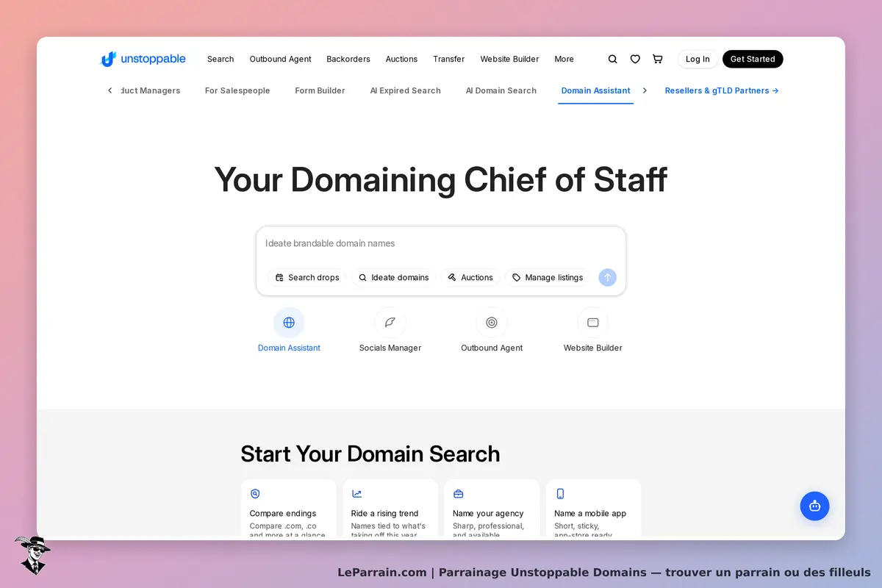The image size is (882, 588).
Task: Focus the Ideate brandable domain names input
Action: click(x=441, y=243)
